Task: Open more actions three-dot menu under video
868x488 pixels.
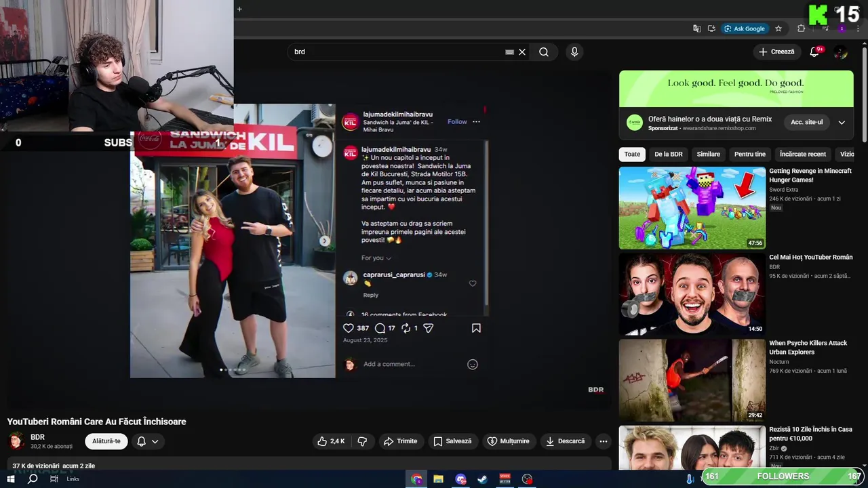Action: (x=603, y=441)
